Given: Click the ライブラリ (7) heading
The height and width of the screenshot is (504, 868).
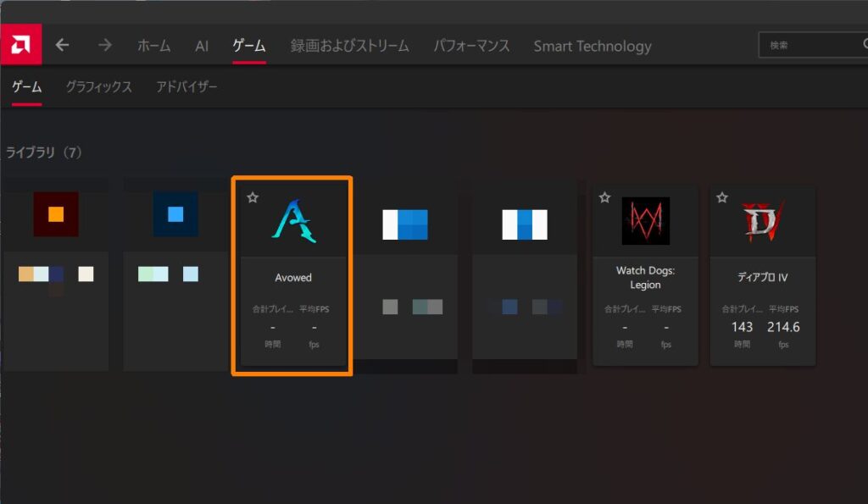Looking at the screenshot, I should pyautogui.click(x=44, y=152).
